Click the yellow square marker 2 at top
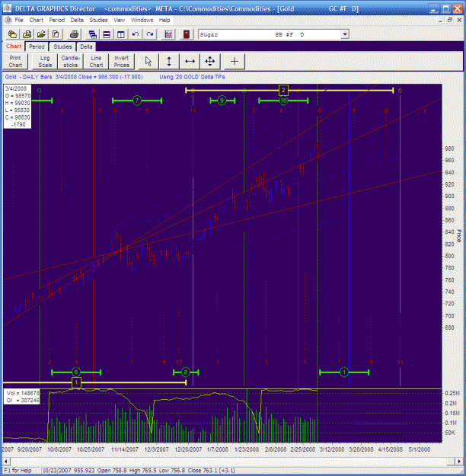466x476 pixels. point(283,90)
